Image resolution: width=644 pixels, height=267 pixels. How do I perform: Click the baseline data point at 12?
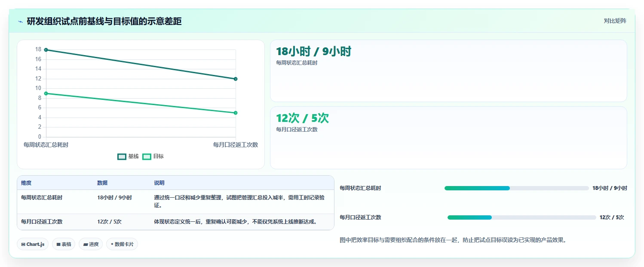point(236,79)
